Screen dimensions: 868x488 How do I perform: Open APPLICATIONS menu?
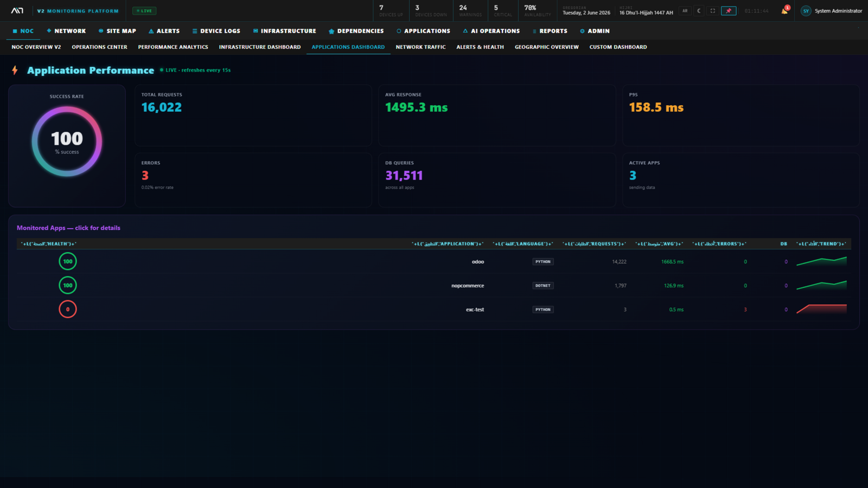(423, 31)
